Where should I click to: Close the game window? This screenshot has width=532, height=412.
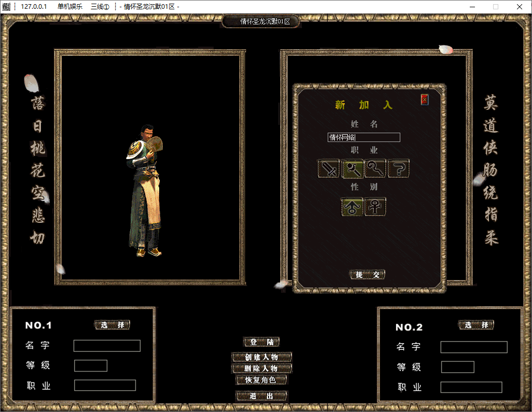(520, 7)
